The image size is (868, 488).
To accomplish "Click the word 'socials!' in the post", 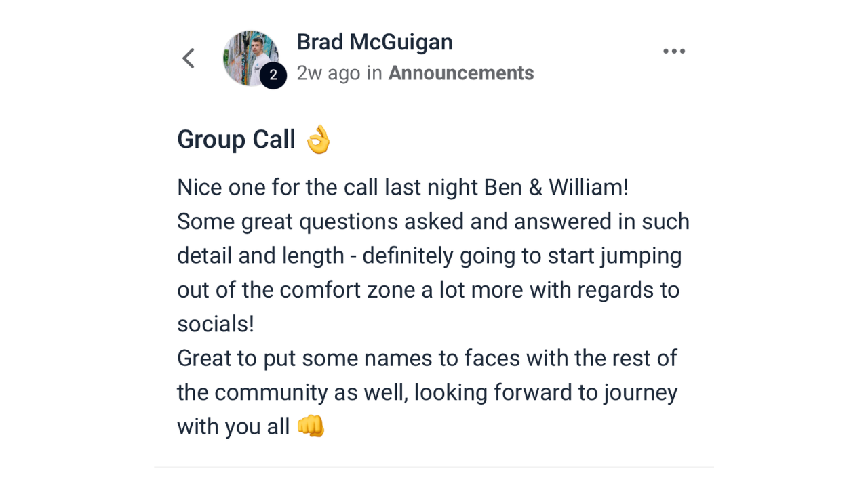I will (216, 324).
